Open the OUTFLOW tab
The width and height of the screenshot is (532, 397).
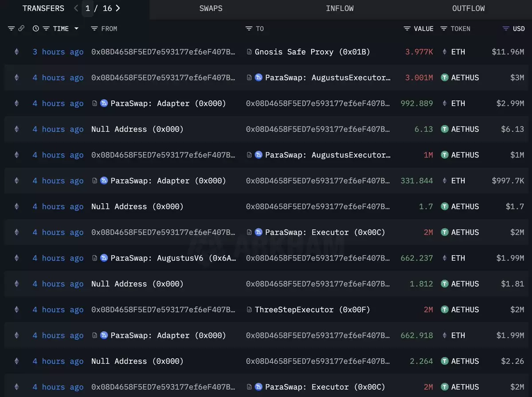(x=469, y=8)
